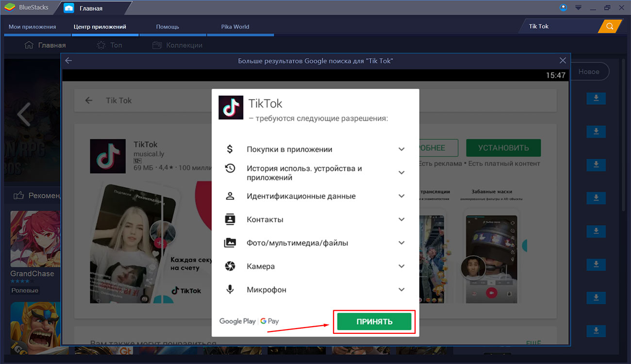Accept permissions with ПРИНЯТЬ button
631x364 pixels.
pos(374,321)
